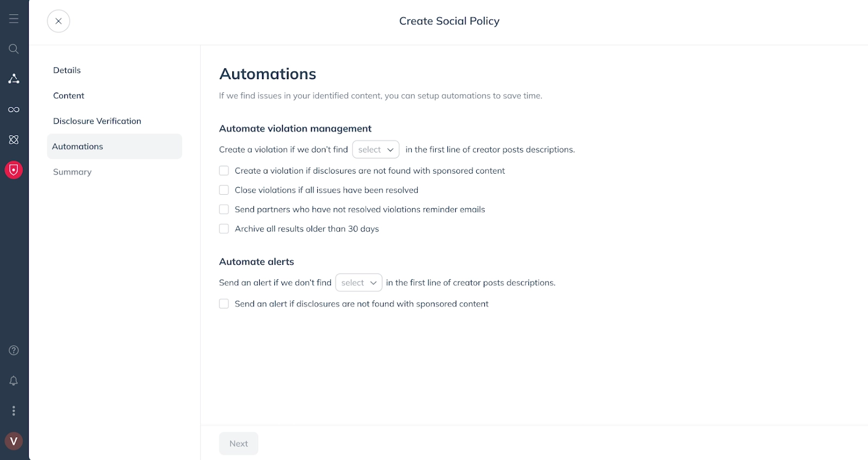Go to the Details step

[67, 70]
